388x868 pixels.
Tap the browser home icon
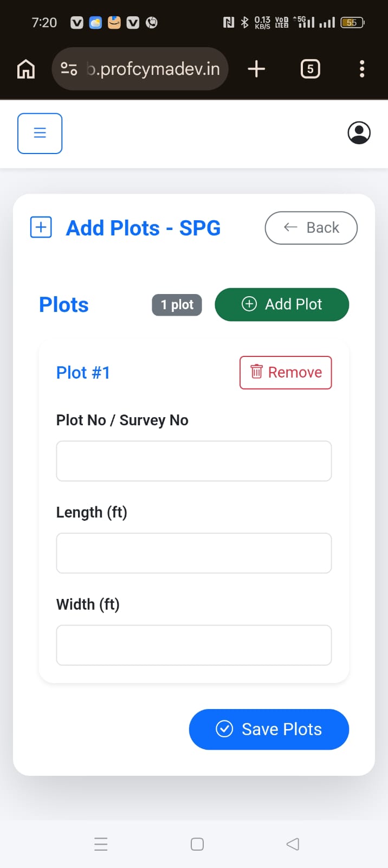26,69
